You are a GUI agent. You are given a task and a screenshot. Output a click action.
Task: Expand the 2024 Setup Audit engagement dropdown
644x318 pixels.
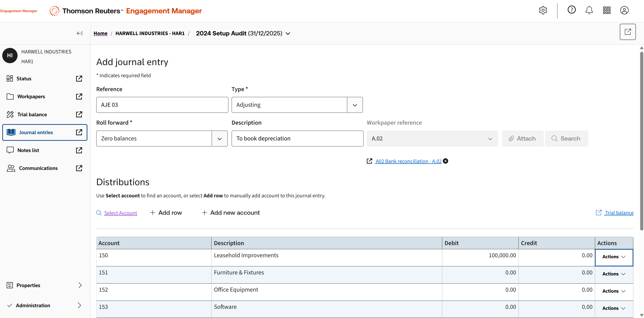pyautogui.click(x=288, y=34)
